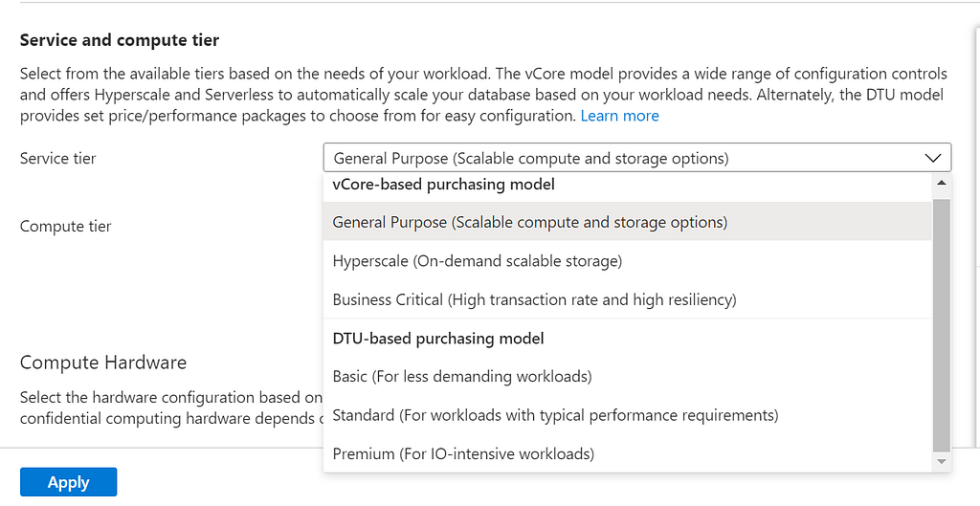Viewport: 980px width, 506px height.
Task: Click the Service tier field label
Action: 58,158
